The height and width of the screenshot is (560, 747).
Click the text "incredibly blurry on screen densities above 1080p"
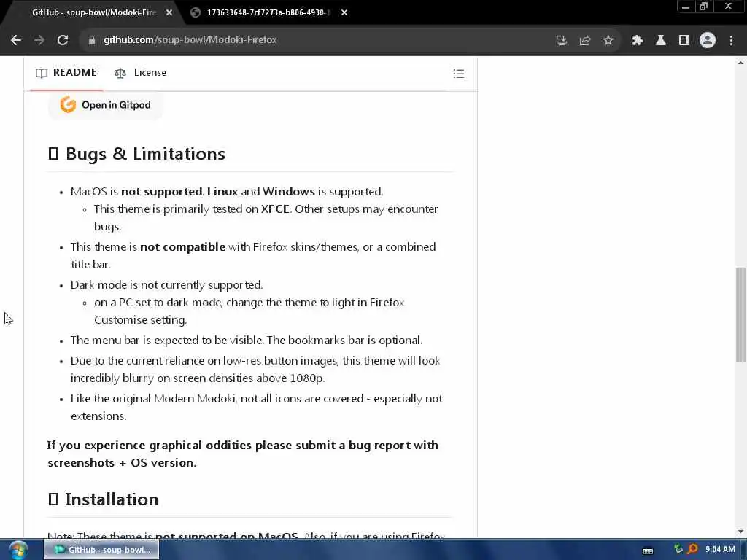tap(198, 378)
